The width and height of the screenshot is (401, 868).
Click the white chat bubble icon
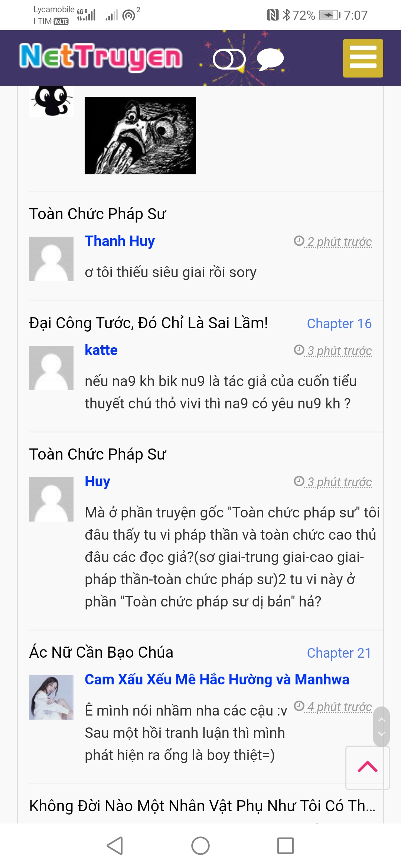click(x=270, y=59)
